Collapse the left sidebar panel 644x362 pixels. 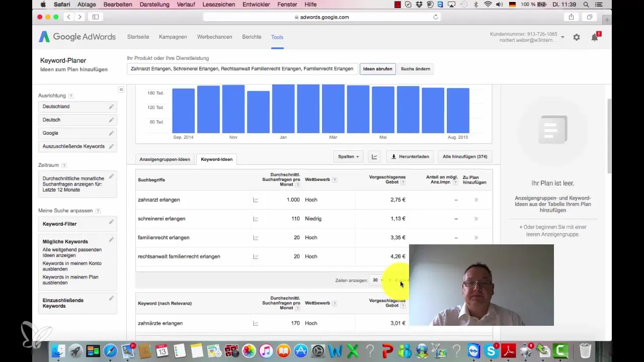121,89
